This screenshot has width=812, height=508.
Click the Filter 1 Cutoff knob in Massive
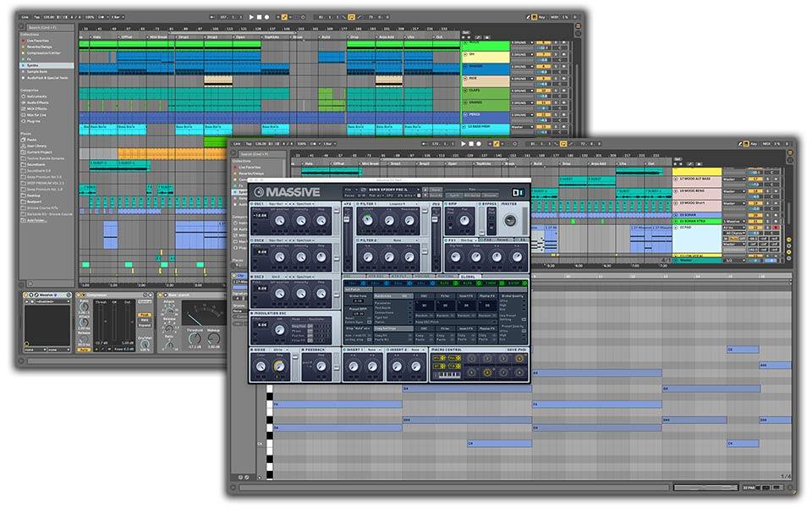(x=368, y=220)
